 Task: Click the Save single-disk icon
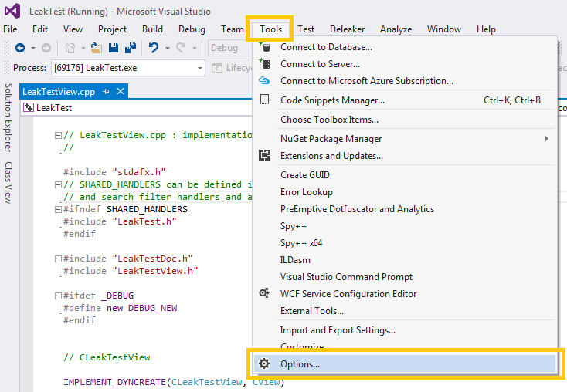[x=114, y=48]
